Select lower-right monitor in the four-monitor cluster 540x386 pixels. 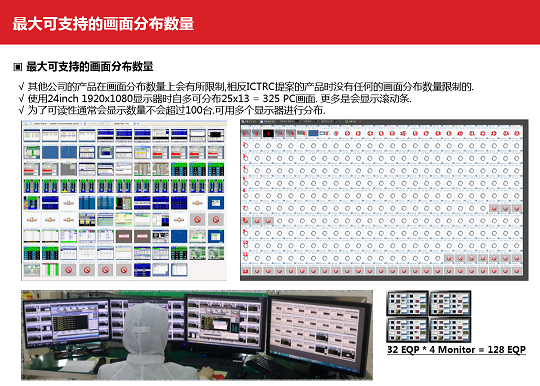click(450, 330)
